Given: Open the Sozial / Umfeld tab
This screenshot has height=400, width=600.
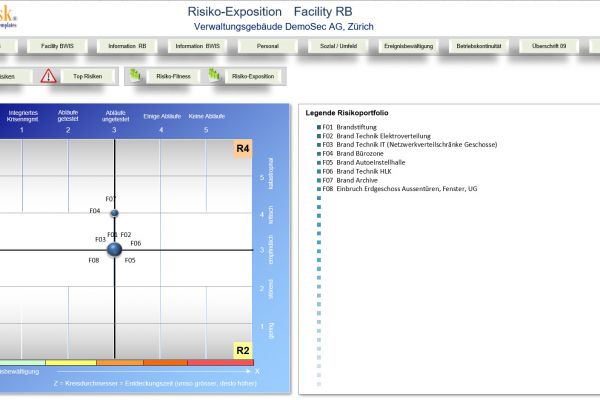Looking at the screenshot, I should (x=337, y=46).
